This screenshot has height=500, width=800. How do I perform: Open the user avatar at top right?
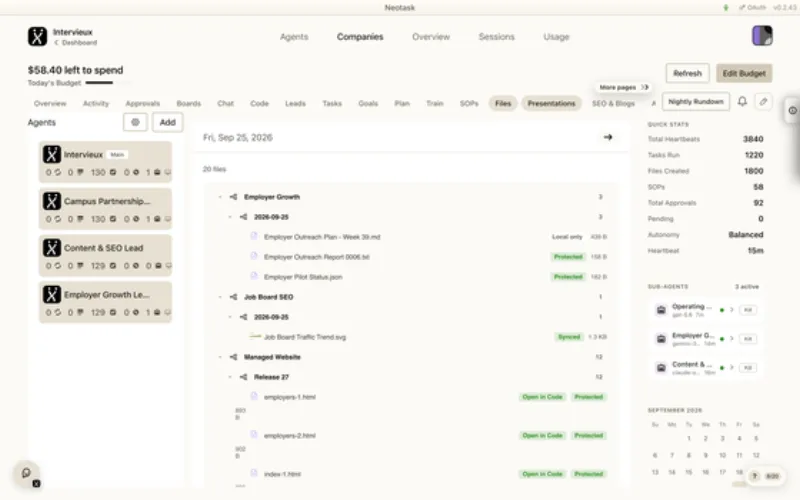click(x=762, y=36)
